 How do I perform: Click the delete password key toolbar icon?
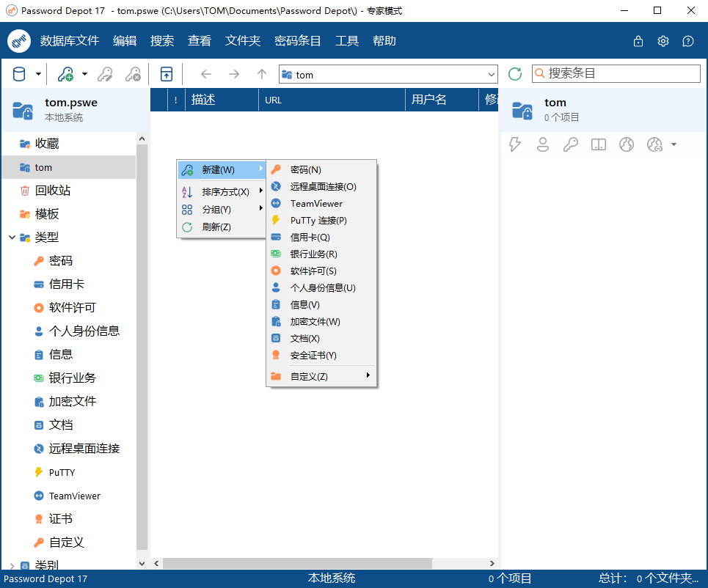tap(133, 74)
